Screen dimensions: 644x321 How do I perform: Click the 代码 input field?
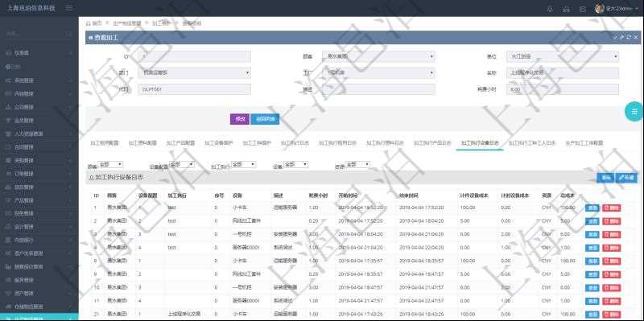[194, 89]
